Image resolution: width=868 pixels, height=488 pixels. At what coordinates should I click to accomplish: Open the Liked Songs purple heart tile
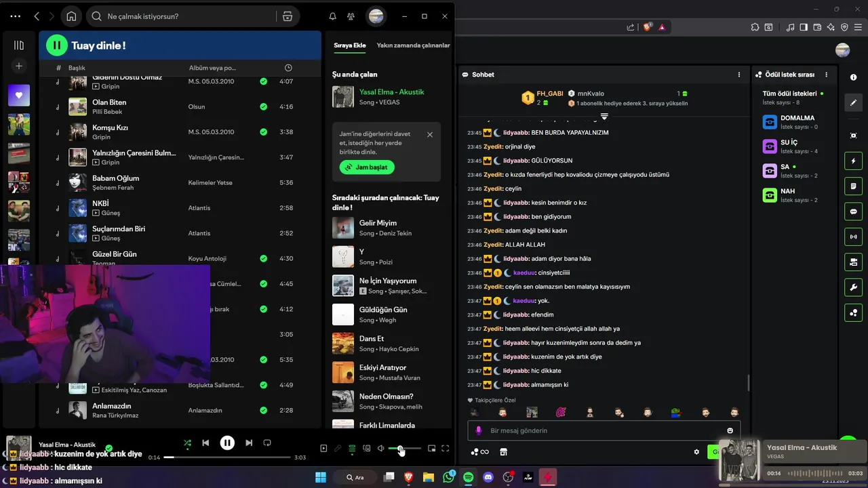[19, 96]
